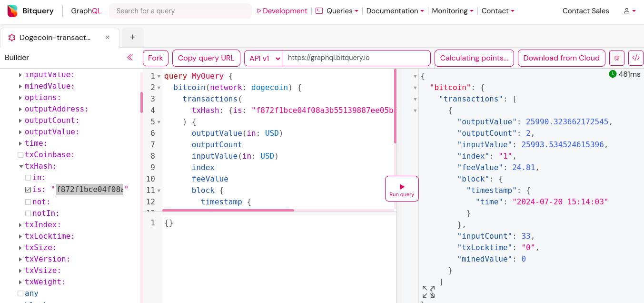This screenshot has height=303, width=644.
Task: Run the query with play button
Action: pos(402,189)
